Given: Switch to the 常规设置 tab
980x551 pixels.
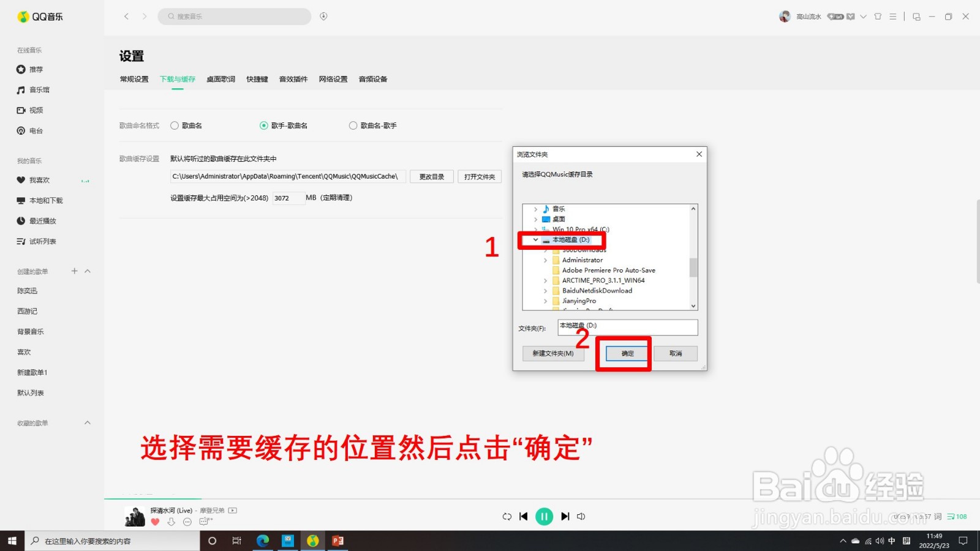Looking at the screenshot, I should [x=134, y=79].
